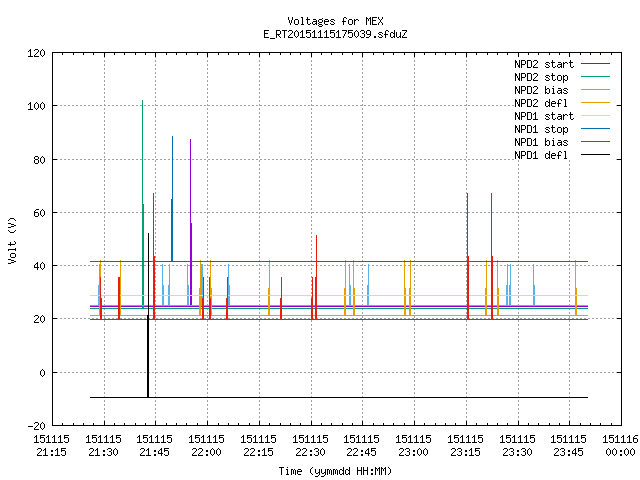Select the 'NPD1 stop' legend label
Viewport: 640px width, 480px height.
click(541, 129)
